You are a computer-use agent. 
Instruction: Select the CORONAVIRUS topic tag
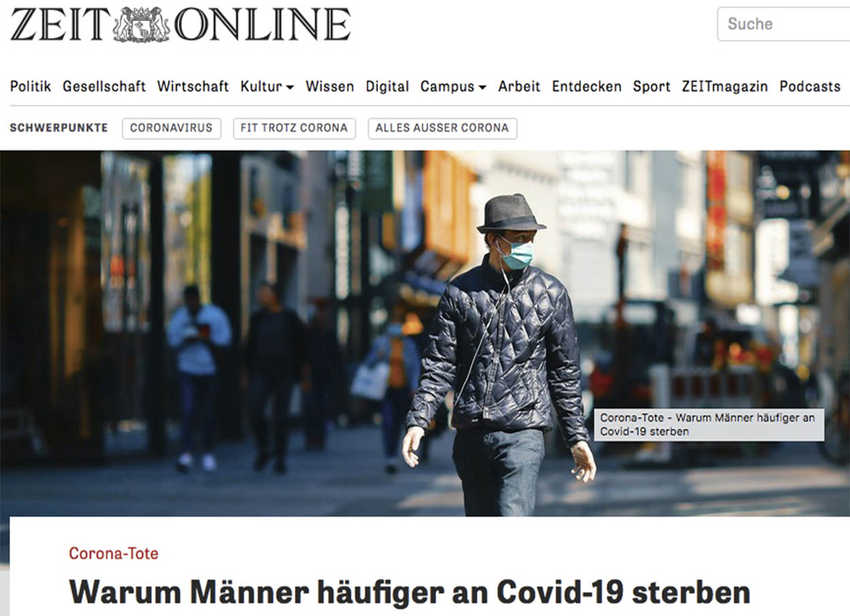pos(171,128)
